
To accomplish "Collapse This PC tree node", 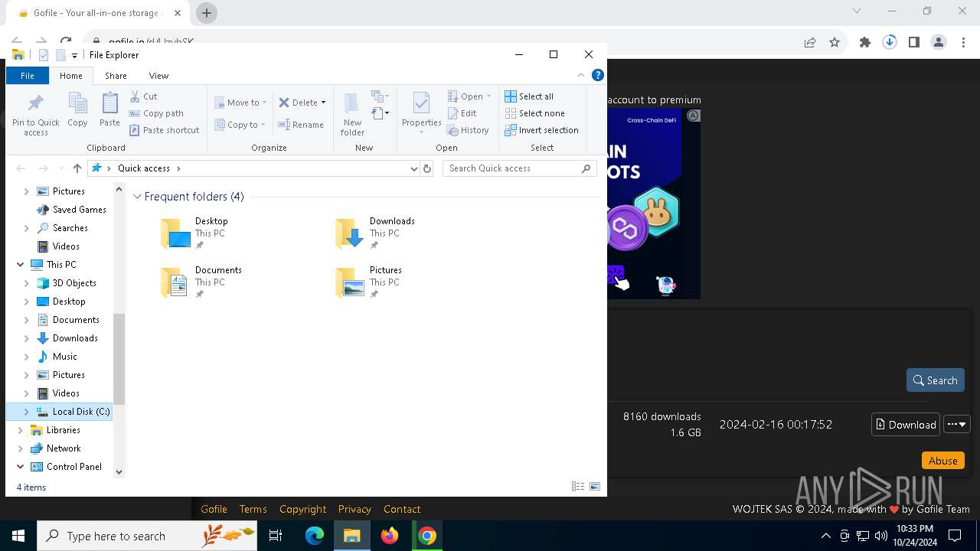I will [20, 265].
